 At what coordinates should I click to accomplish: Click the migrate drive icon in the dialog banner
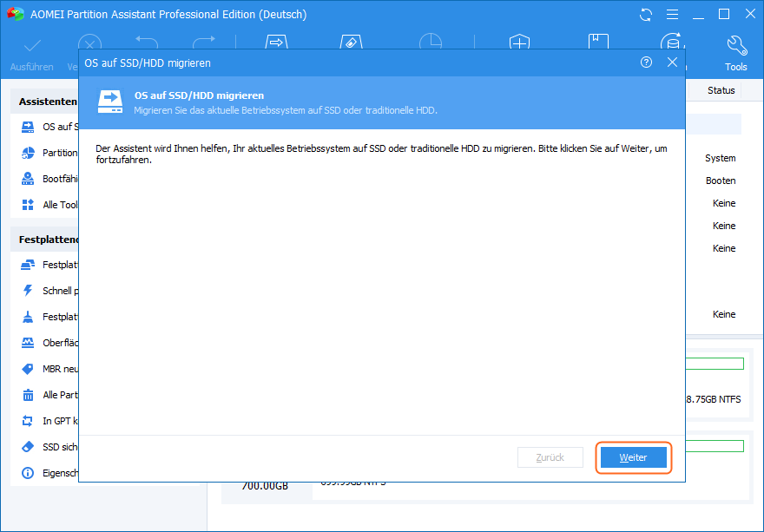[110, 102]
